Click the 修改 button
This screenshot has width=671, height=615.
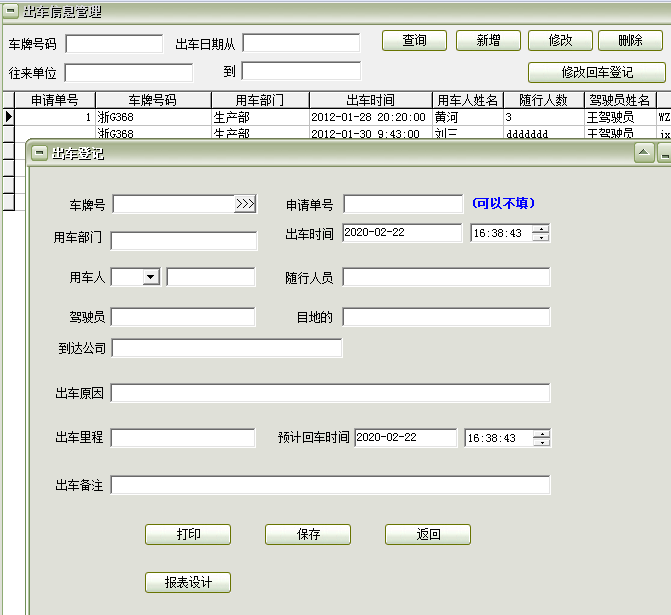(560, 41)
